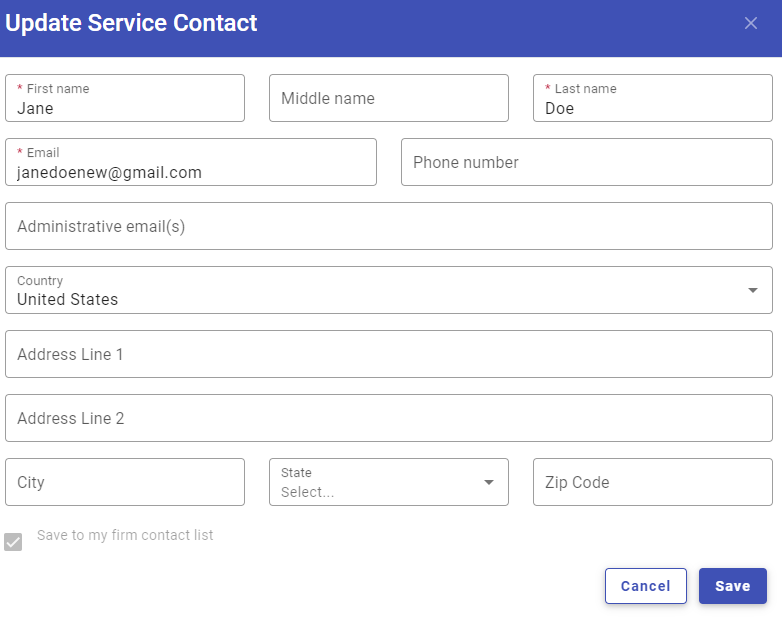Open the State Select... dropdown
This screenshot has width=782, height=617.
click(389, 482)
